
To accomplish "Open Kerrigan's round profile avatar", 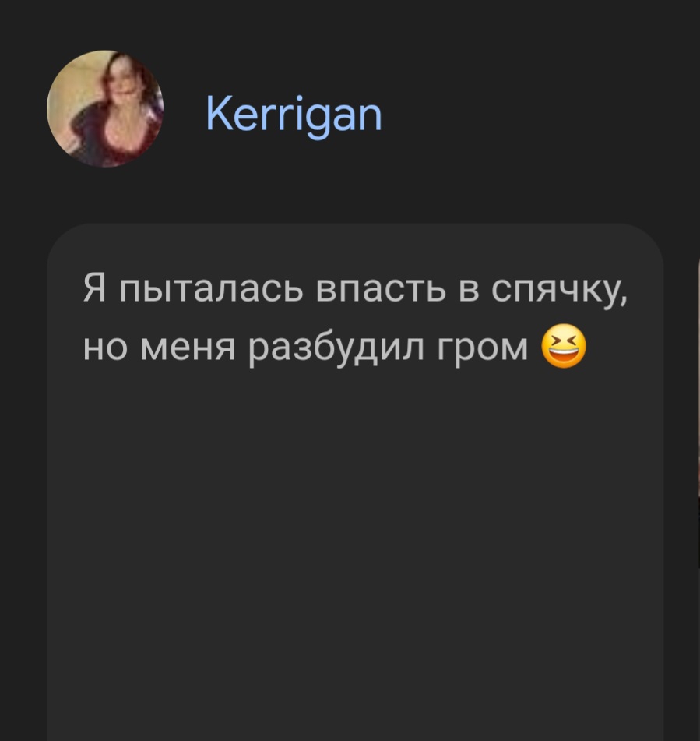I will pos(105,108).
